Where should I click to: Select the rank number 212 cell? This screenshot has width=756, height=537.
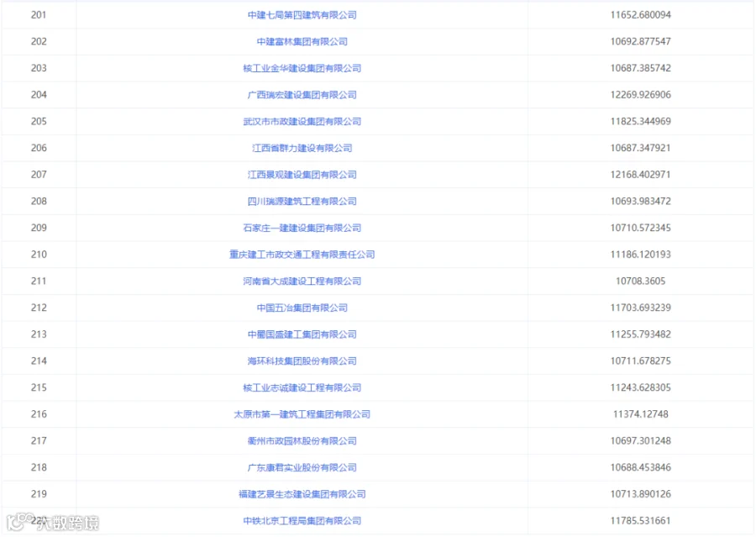point(39,308)
